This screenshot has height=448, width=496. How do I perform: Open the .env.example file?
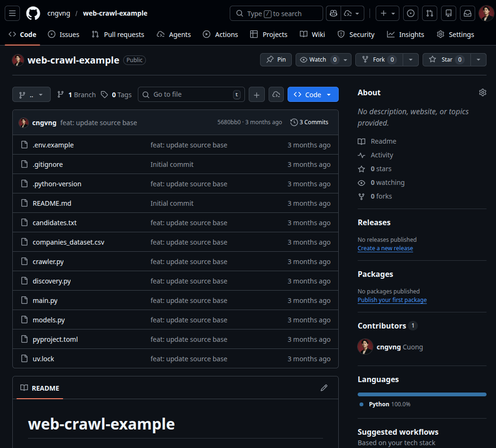click(x=53, y=145)
